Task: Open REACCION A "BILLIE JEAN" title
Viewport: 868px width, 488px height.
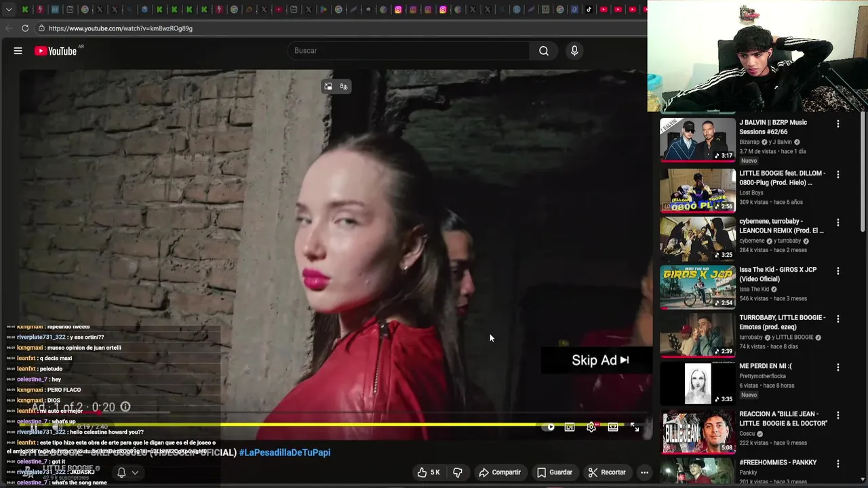Action: click(x=783, y=419)
